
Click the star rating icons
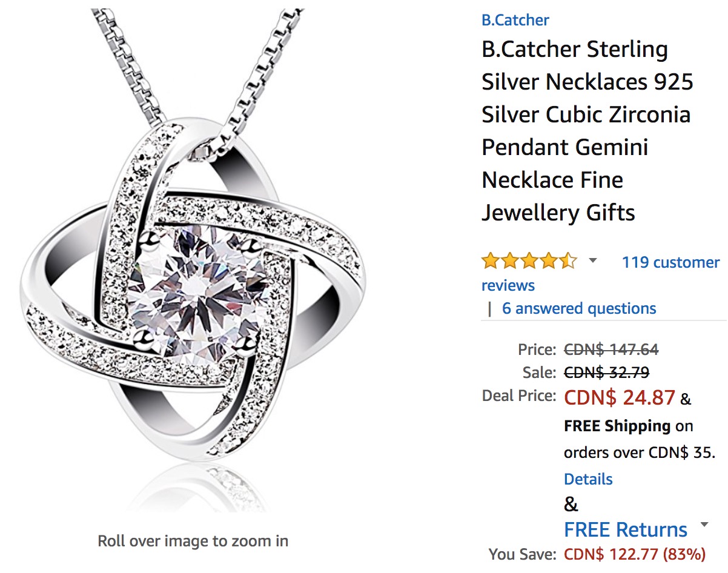(529, 262)
